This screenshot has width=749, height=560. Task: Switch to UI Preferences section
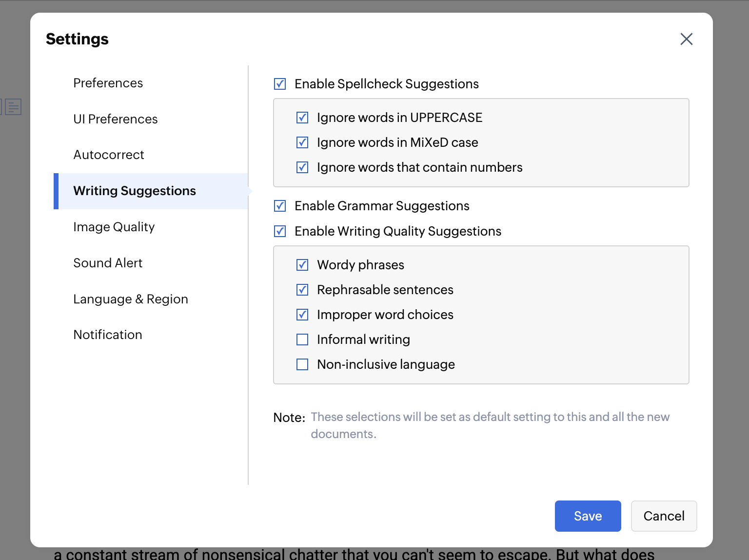click(x=115, y=119)
